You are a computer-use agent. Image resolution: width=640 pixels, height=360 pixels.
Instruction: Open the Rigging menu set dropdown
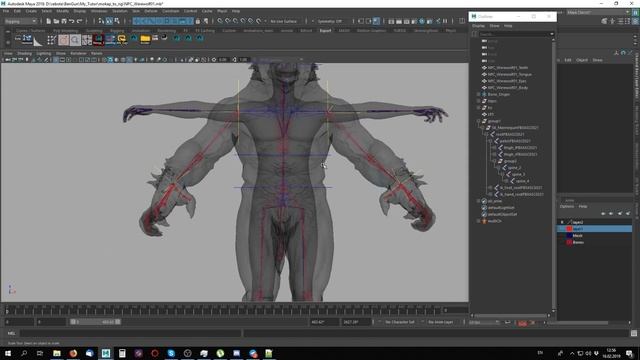click(x=20, y=21)
